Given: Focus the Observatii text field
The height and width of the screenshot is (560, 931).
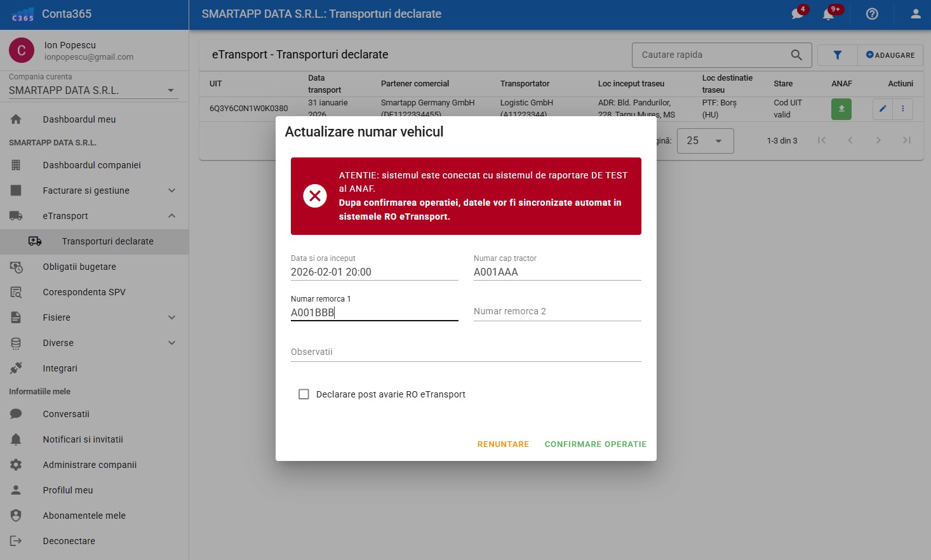Looking at the screenshot, I should click(465, 352).
